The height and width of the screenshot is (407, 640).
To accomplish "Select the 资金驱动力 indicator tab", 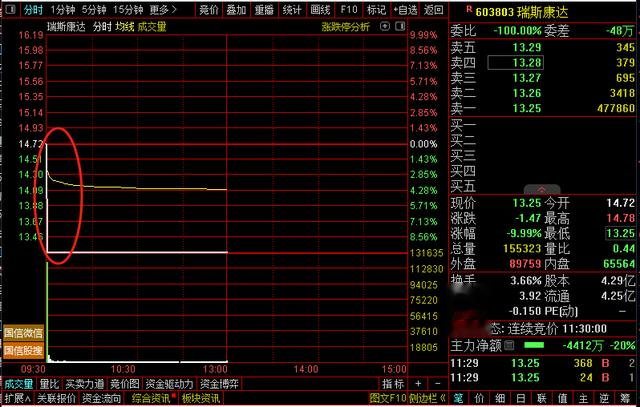I will (169, 384).
